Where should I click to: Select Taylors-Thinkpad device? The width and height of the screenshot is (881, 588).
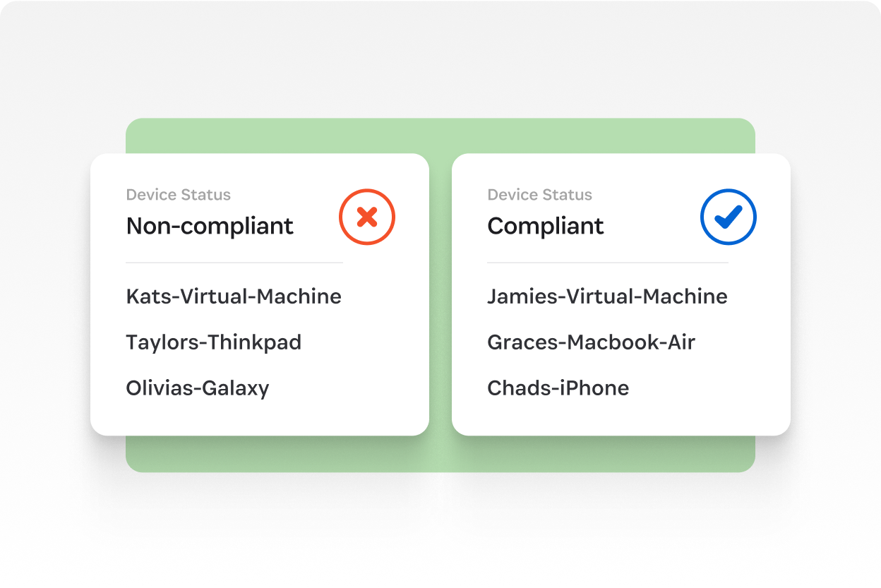pyautogui.click(x=214, y=342)
